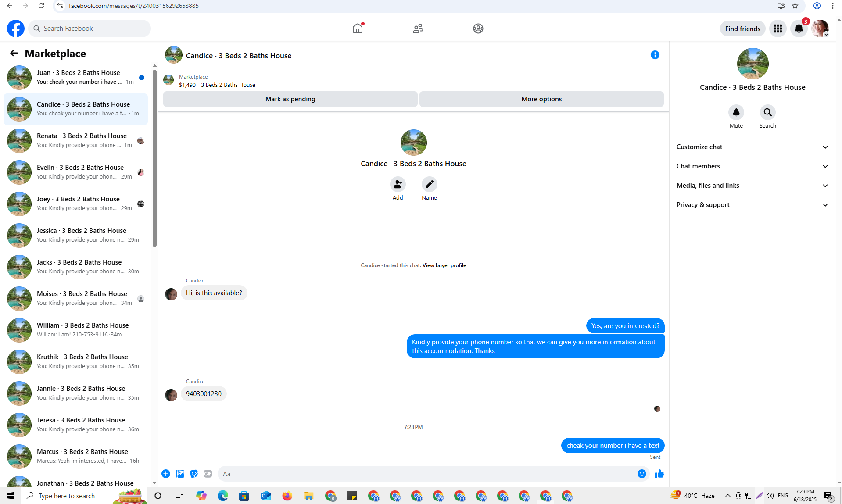The image size is (842, 504).
Task: Click the Candice chat header thumbnail
Action: [174, 55]
